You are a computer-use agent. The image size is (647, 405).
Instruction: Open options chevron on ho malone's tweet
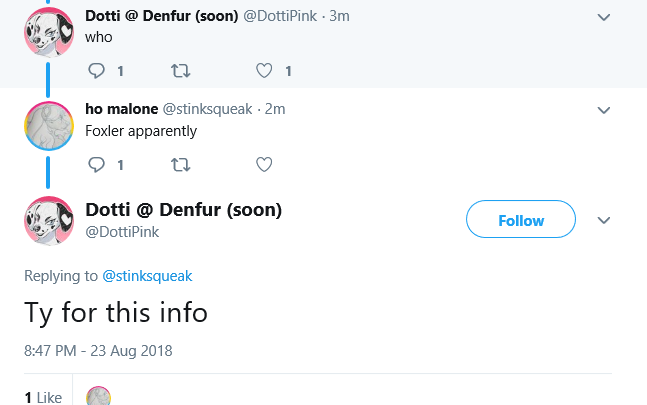[x=604, y=110]
